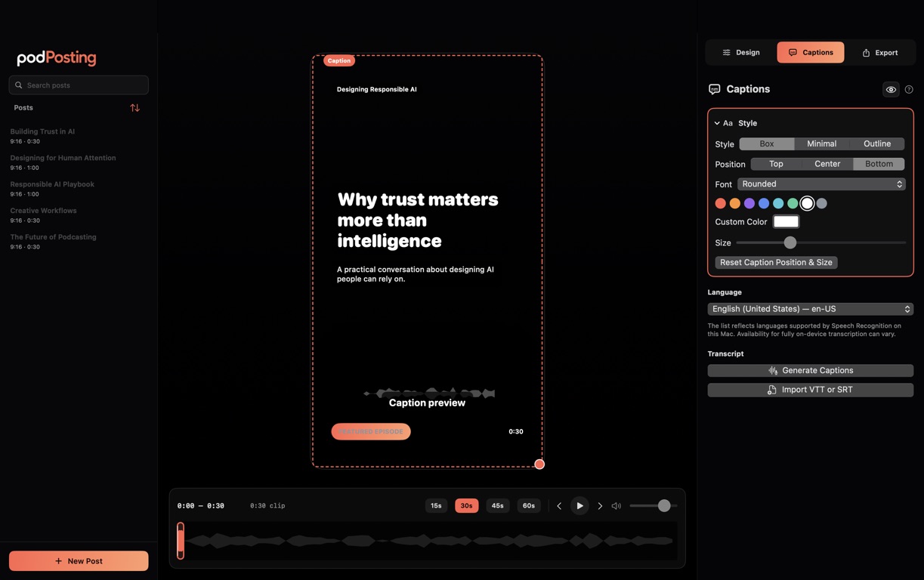The height and width of the screenshot is (580, 924).
Task: Click the Search posts field
Action: (x=79, y=85)
